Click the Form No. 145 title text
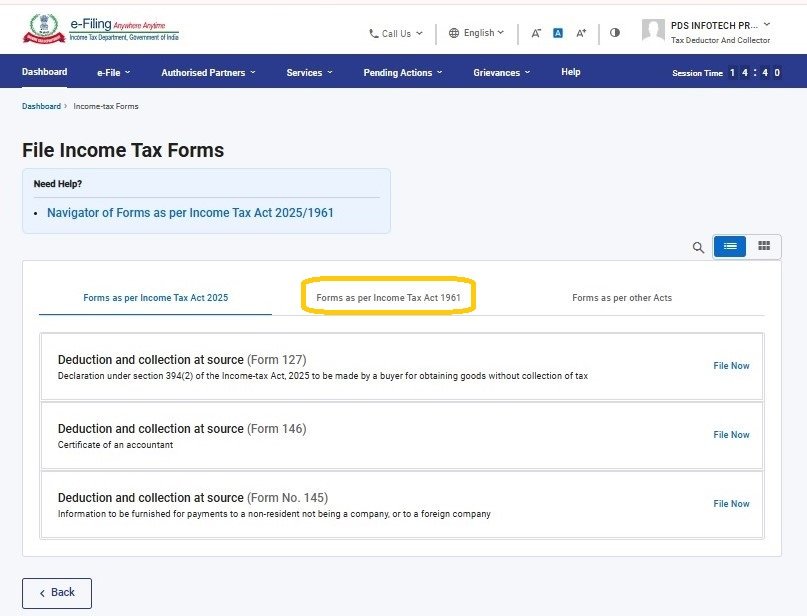Image resolution: width=807 pixels, height=616 pixels. click(x=192, y=498)
